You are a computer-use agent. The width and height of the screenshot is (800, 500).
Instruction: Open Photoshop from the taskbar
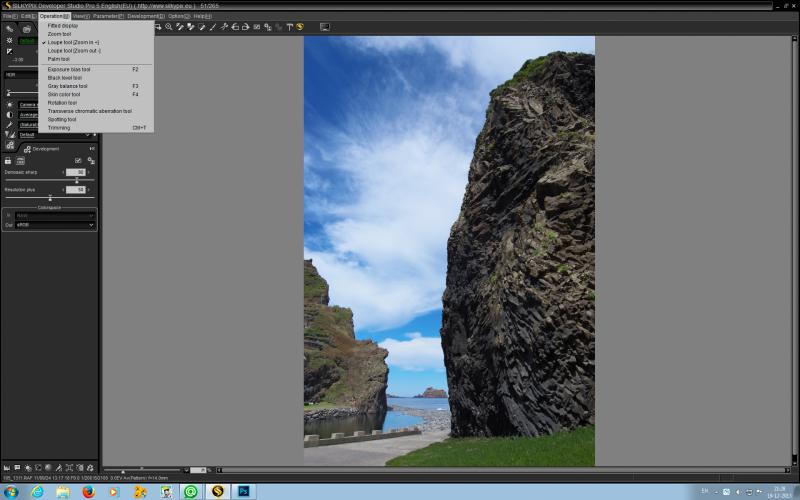(243, 491)
